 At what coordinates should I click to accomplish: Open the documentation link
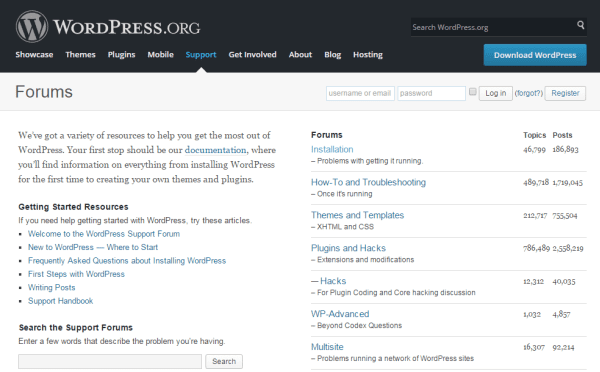[x=215, y=150]
